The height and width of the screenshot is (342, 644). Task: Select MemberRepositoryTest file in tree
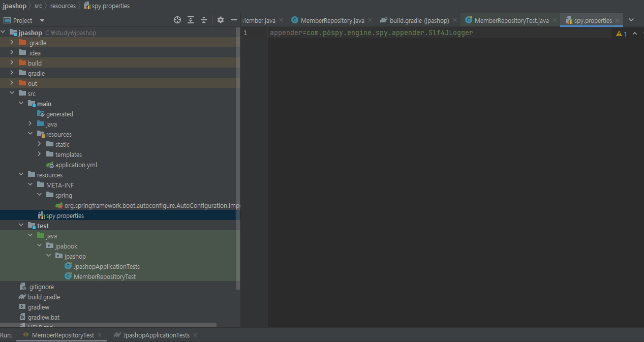[x=104, y=276]
